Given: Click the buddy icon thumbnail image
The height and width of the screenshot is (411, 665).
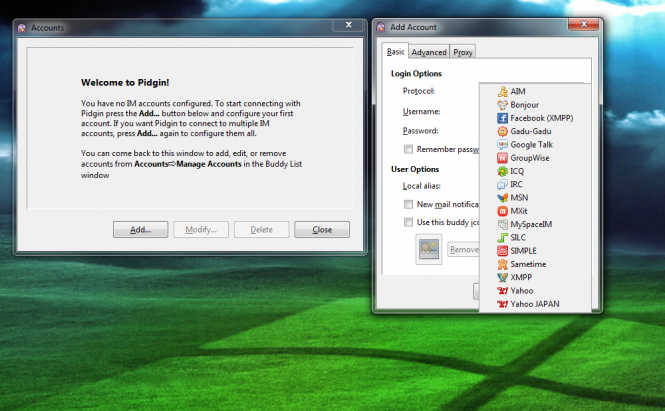Looking at the screenshot, I should [429, 249].
